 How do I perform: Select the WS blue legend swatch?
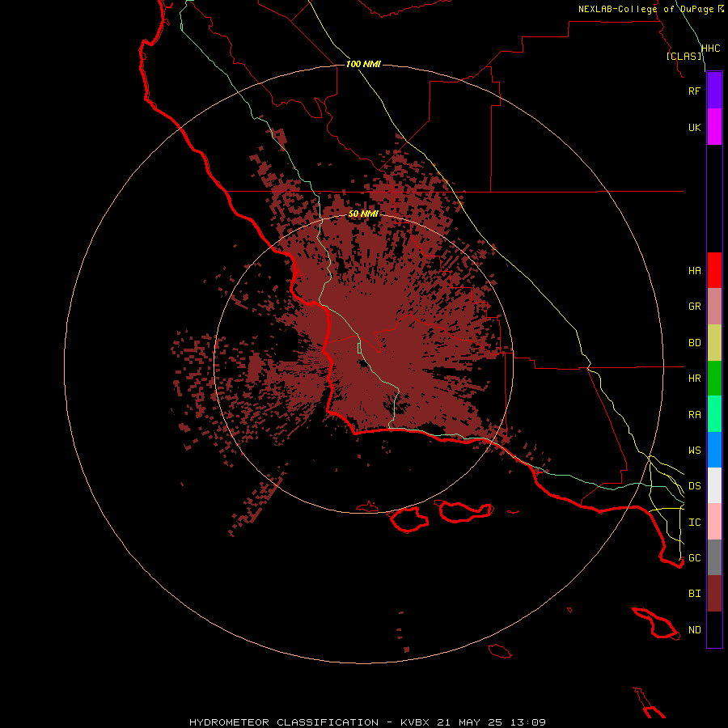(x=714, y=450)
